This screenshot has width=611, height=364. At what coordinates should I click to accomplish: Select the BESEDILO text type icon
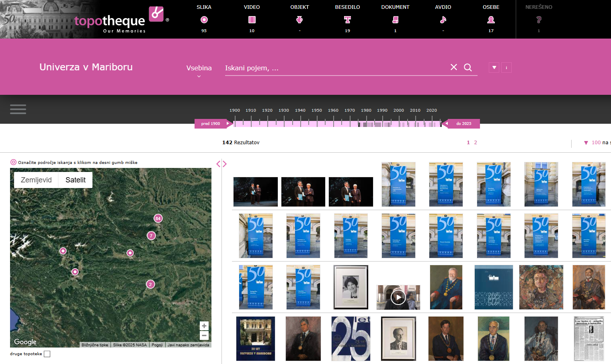[x=347, y=20]
